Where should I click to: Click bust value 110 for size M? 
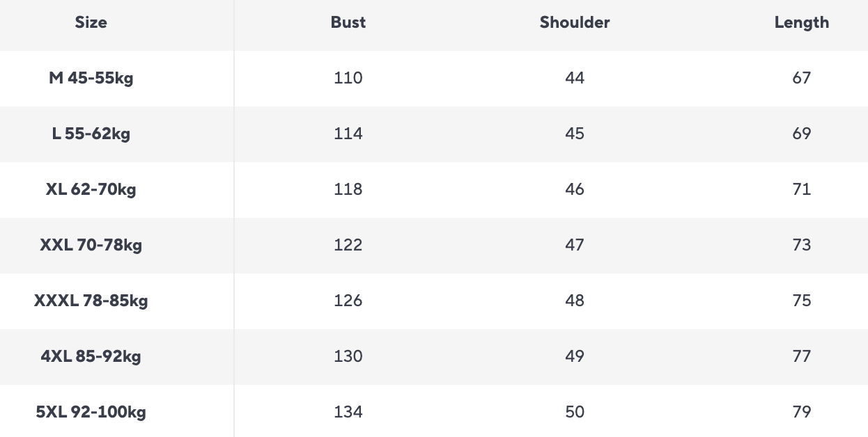[x=348, y=78]
